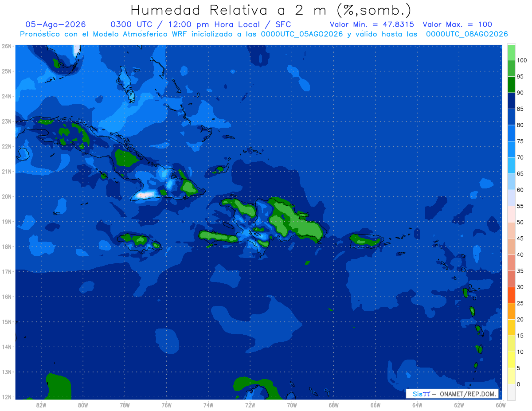Click the green humid area over Puerto Rico
This screenshot has height=411, width=532.
pos(364,240)
